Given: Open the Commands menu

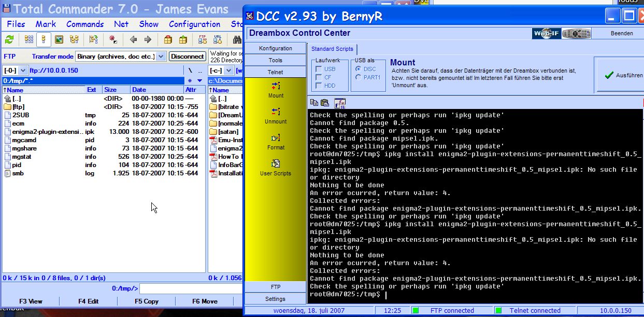Looking at the screenshot, I should (x=85, y=24).
